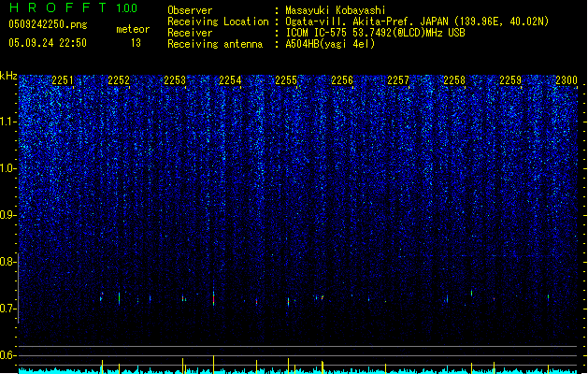Click the 2256 time marker

tap(342, 80)
